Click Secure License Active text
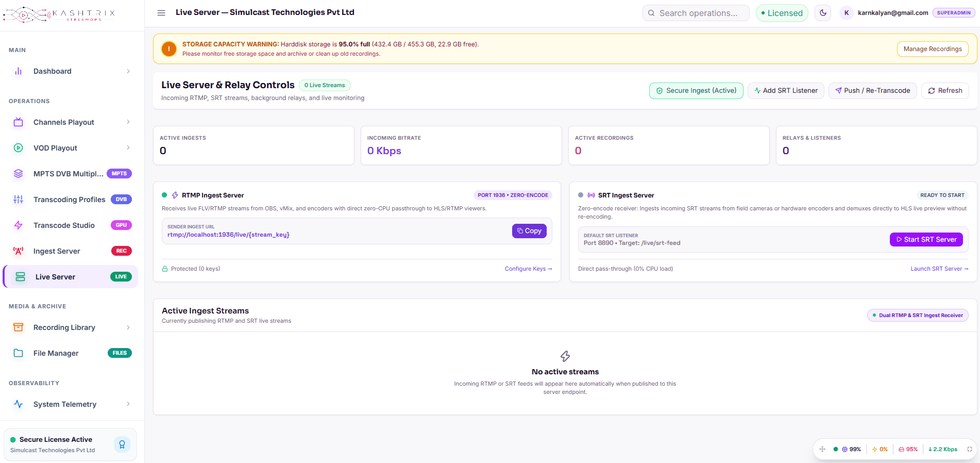This screenshot has height=463, width=980. point(56,440)
